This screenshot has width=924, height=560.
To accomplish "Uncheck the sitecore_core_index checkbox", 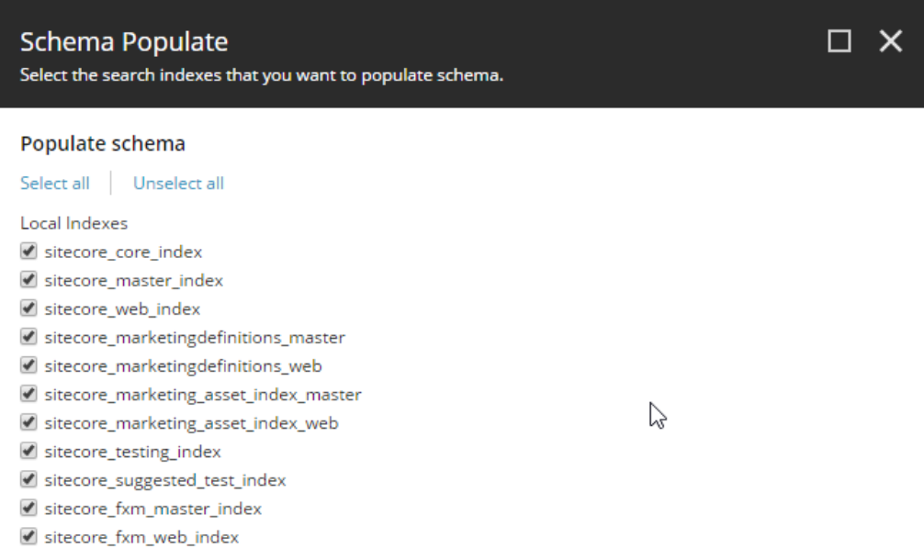I will 28,251.
